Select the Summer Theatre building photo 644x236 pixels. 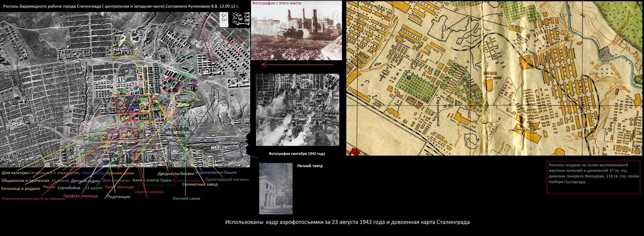pyautogui.click(x=276, y=188)
